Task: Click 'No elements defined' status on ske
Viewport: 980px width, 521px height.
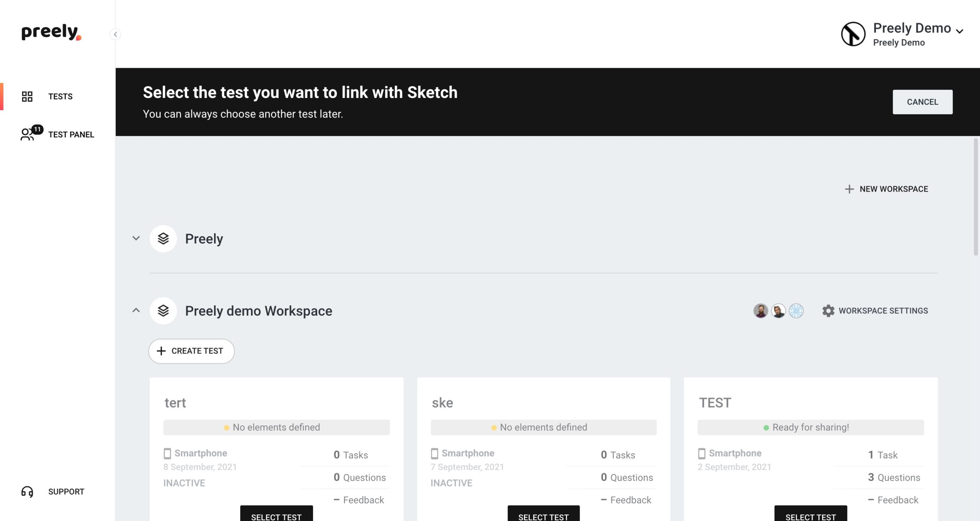Action: (x=544, y=427)
